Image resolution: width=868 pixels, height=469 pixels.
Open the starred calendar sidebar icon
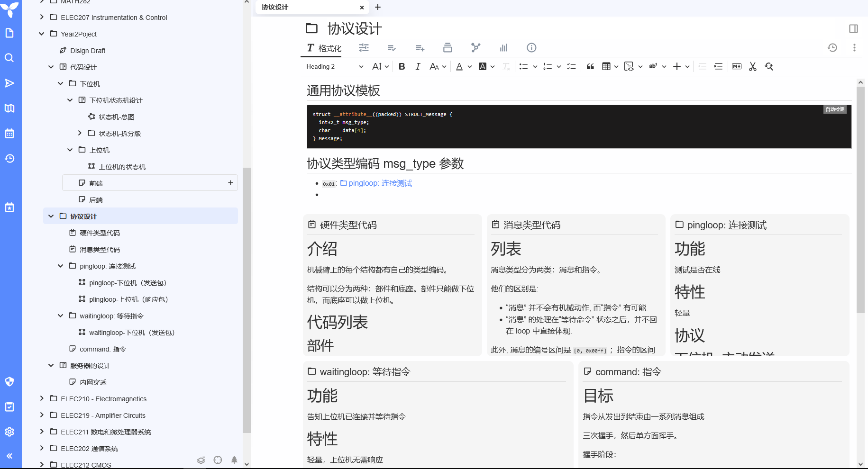pyautogui.click(x=9, y=207)
